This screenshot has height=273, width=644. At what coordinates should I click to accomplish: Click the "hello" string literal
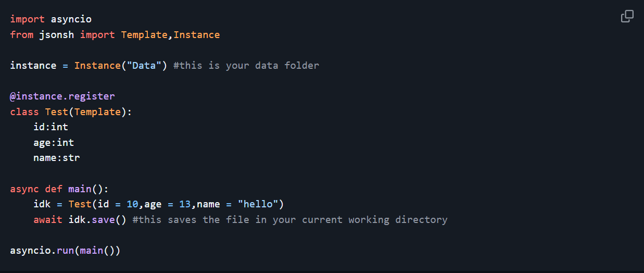tap(258, 204)
